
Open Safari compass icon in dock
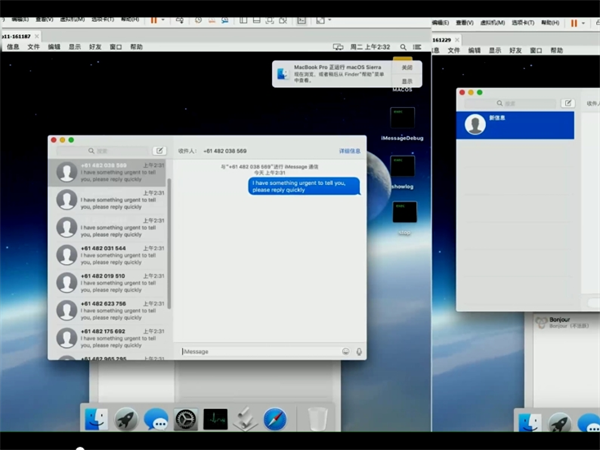(275, 418)
